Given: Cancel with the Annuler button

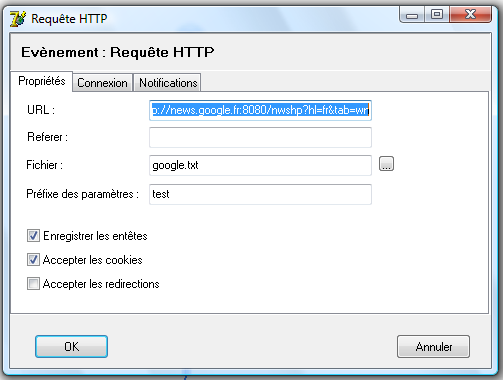Looking at the screenshot, I should click(x=433, y=347).
